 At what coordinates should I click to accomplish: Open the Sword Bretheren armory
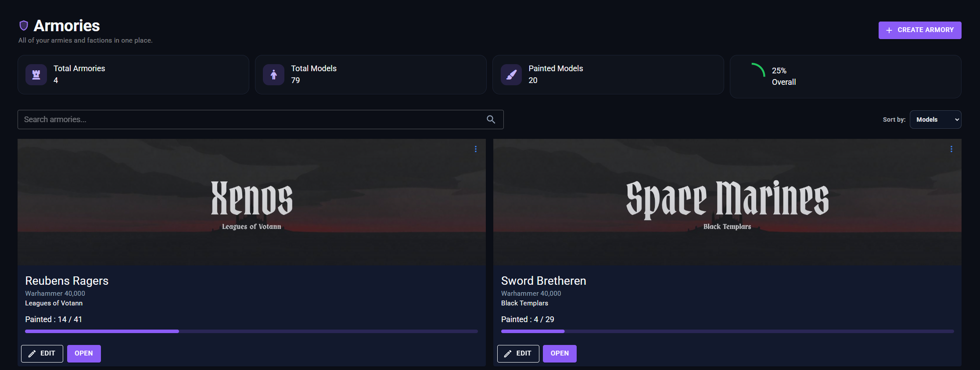[x=560, y=354]
